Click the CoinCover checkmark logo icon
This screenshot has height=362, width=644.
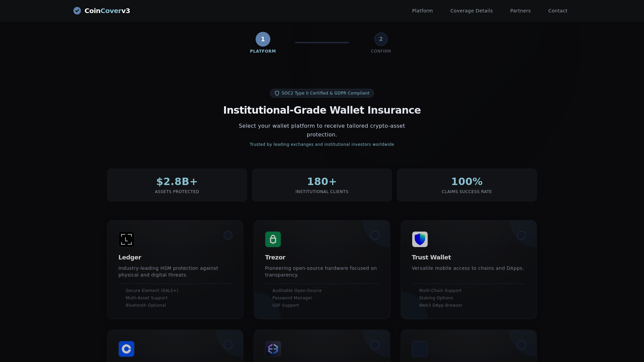[77, 11]
